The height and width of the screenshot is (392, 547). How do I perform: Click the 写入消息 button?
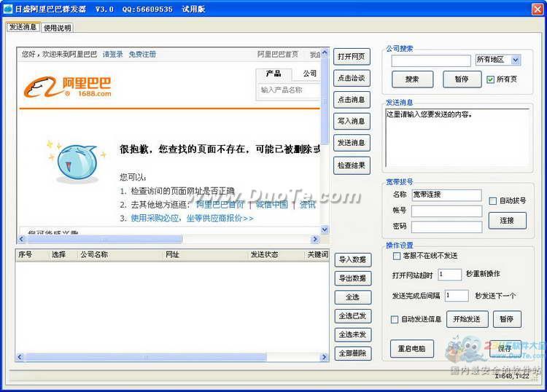[x=352, y=121]
